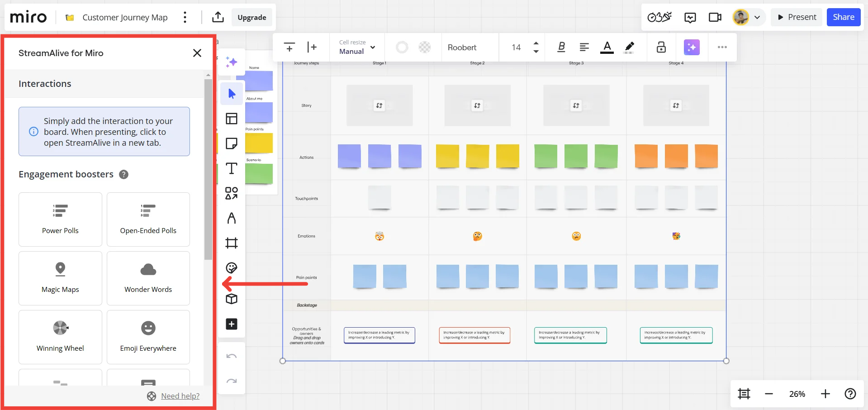
Task: Open the user profile avatar
Action: click(x=740, y=17)
